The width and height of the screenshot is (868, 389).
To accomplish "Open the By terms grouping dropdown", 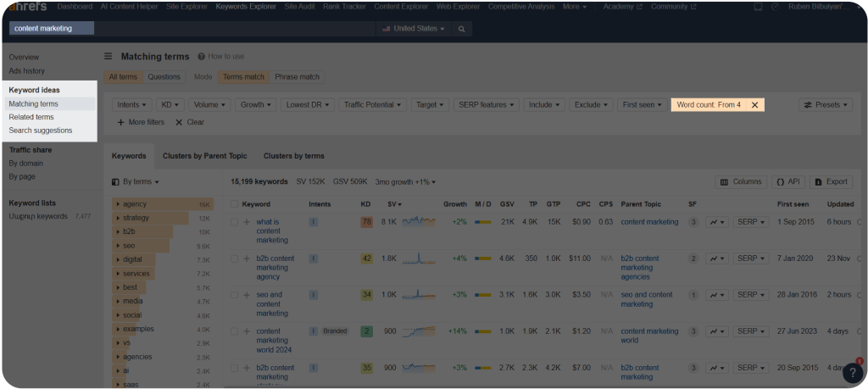I will [x=136, y=181].
